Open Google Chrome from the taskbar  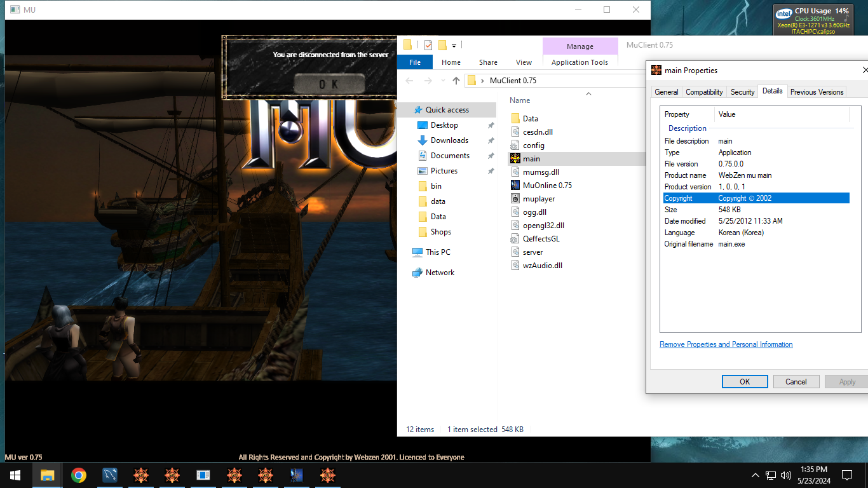(79, 475)
